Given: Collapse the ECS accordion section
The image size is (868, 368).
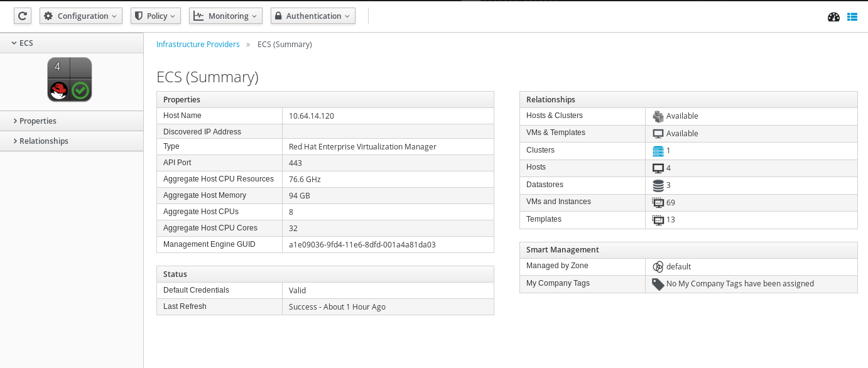Looking at the screenshot, I should coord(23,43).
